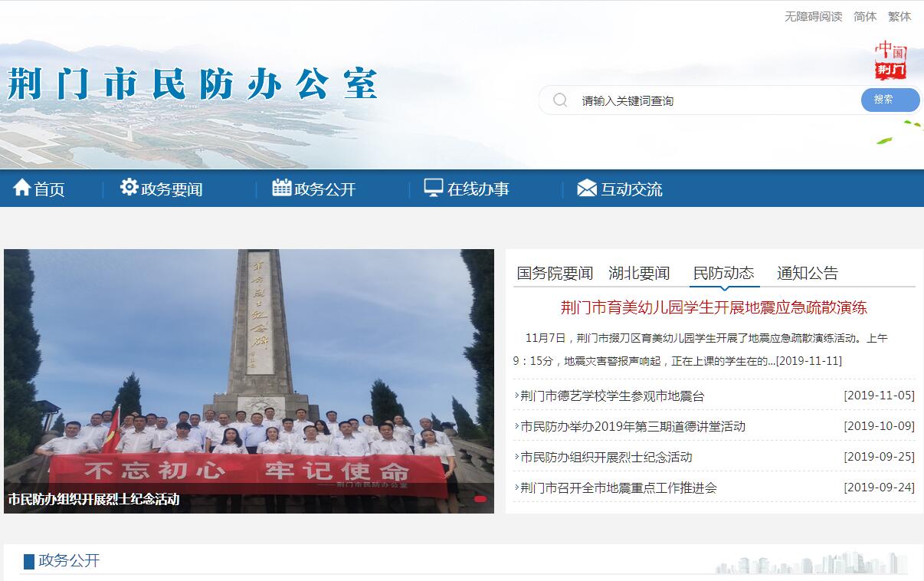
Task: Click the red carousel indicator dot
Action: pos(480,499)
